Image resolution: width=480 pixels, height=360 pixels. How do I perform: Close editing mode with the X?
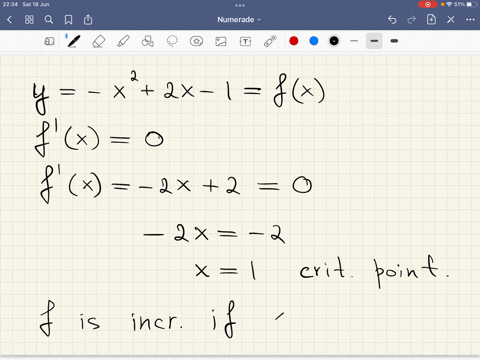pos(451,20)
